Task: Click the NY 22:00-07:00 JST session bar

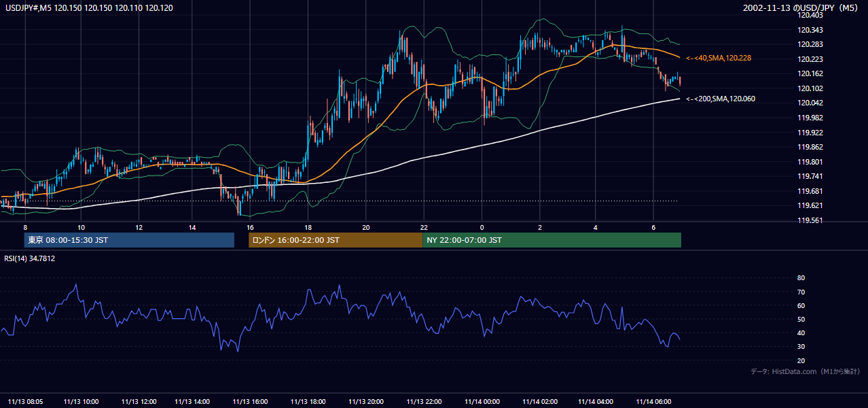Action: click(x=551, y=240)
